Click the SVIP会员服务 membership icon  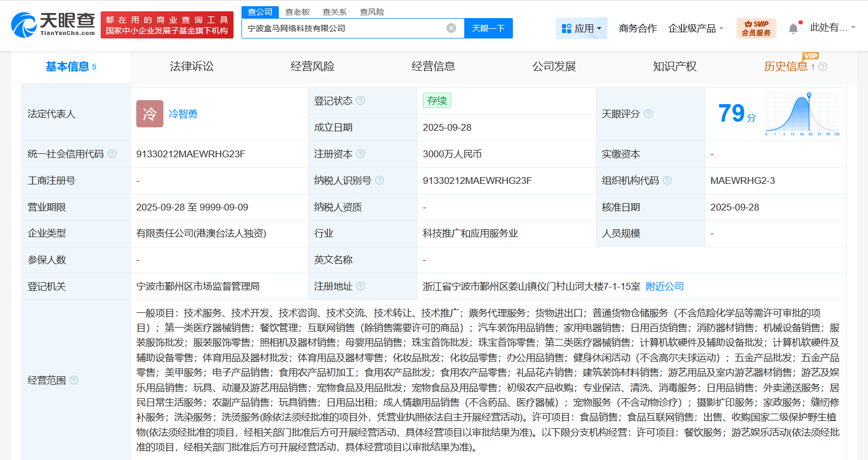pyautogui.click(x=756, y=27)
